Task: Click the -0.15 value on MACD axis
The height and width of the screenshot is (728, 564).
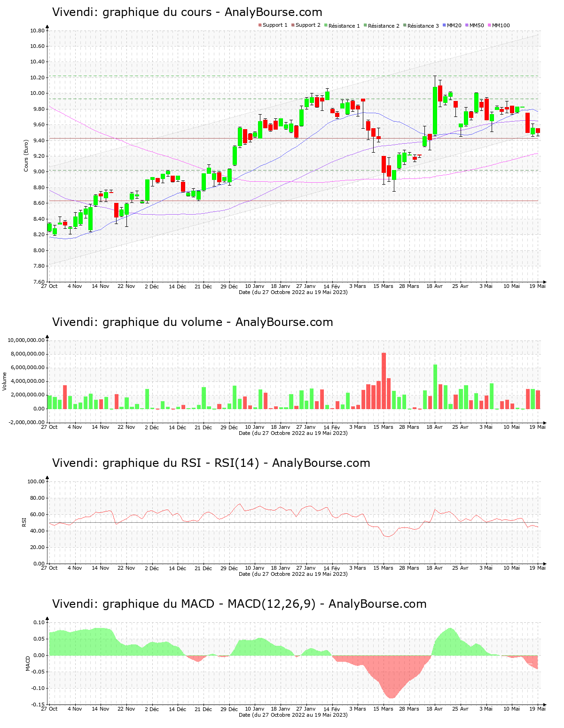Action: [x=39, y=705]
